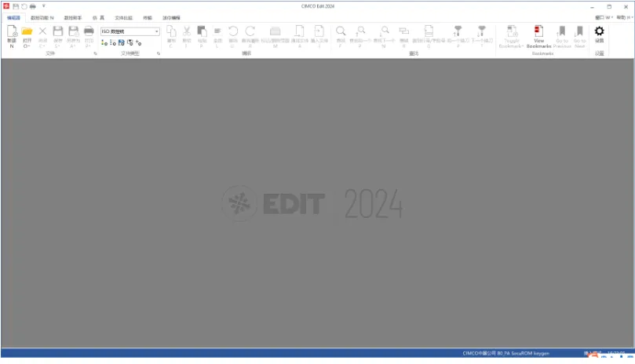
Task: Click the insert file icon
Action: [319, 31]
